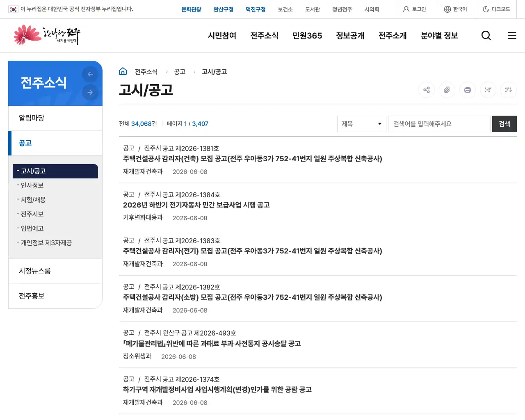This screenshot has height=420, width=525.
Task: Open the 전주소식 main menu
Action: point(264,36)
